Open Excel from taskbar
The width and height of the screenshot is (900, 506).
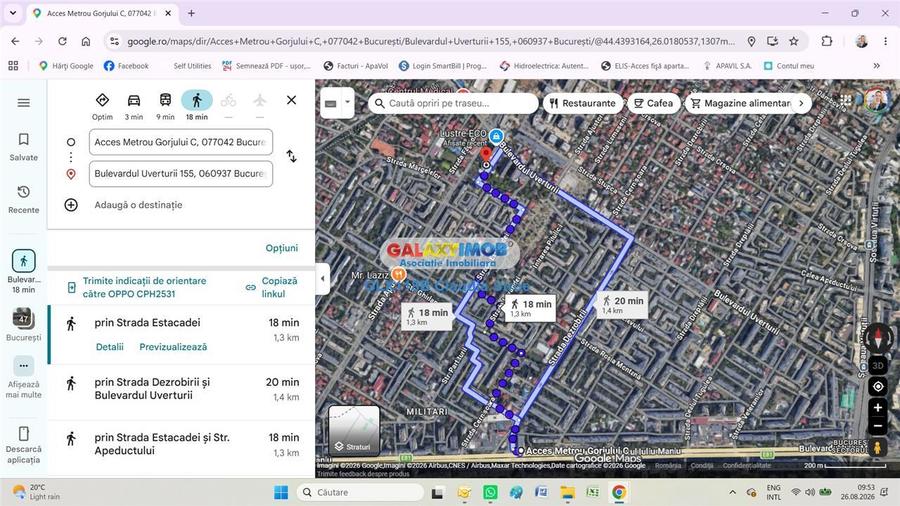coord(592,492)
